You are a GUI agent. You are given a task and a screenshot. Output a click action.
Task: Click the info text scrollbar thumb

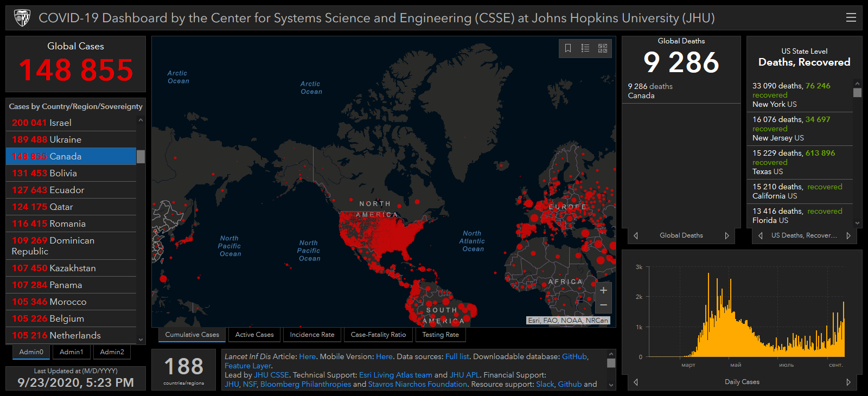[x=611, y=363]
